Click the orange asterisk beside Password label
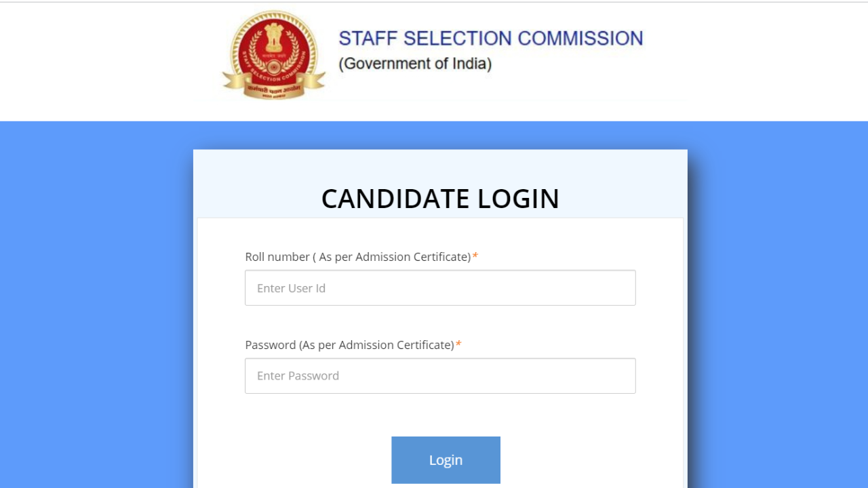Viewport: 868px width, 488px height. click(x=458, y=344)
